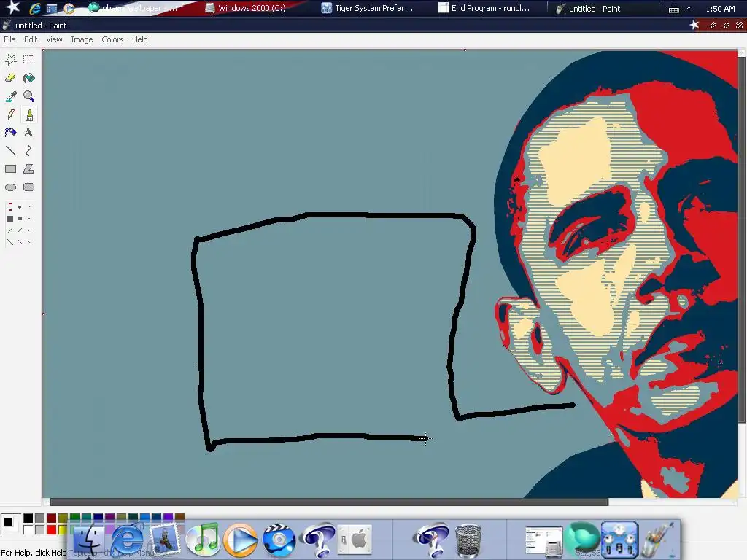Pick the dark gray palette swatch
747x560 pixels.
pos(40,518)
